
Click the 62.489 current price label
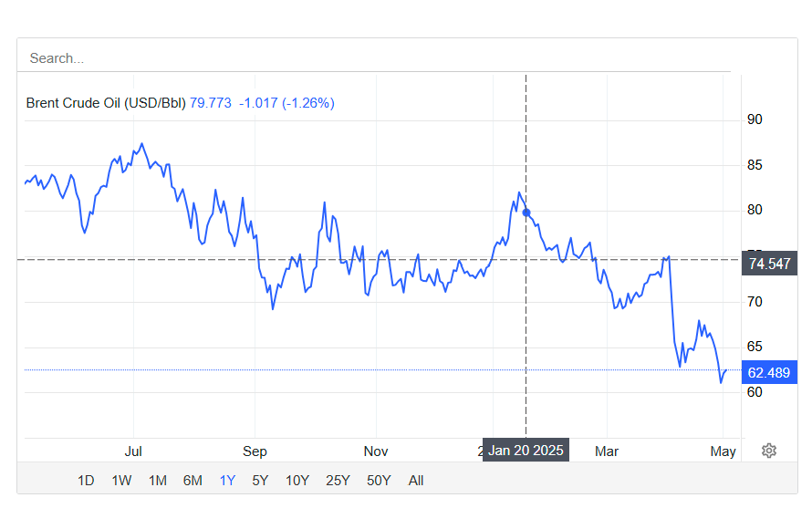[x=769, y=373]
